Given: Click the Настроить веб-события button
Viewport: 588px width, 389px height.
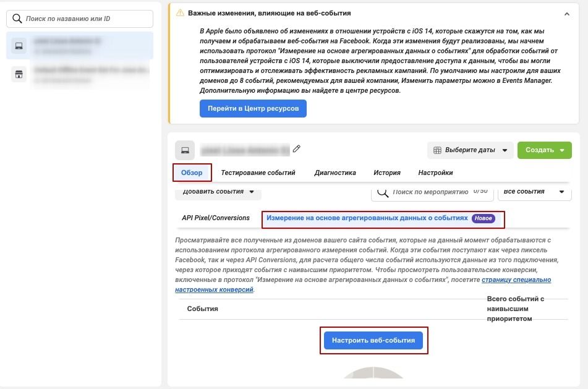Looking at the screenshot, I should pos(373,340).
